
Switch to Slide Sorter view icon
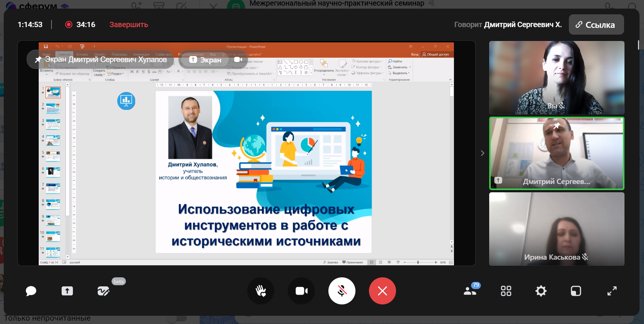tap(381, 262)
